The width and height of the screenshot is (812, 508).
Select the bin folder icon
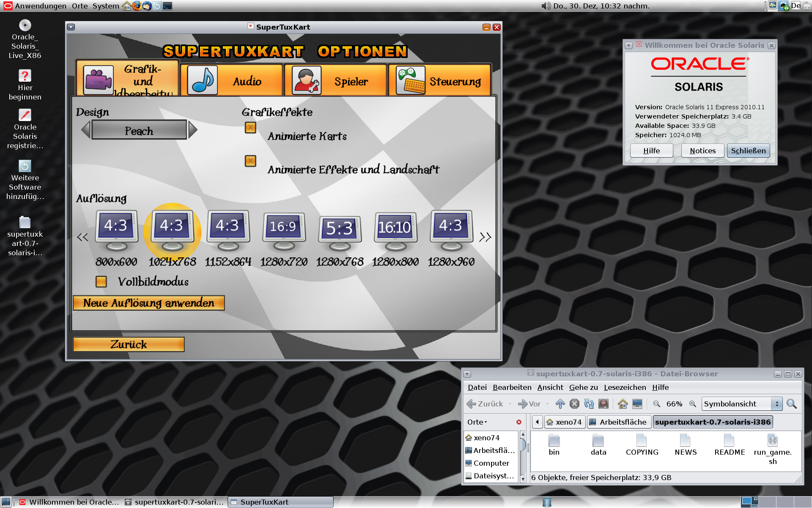click(x=554, y=441)
